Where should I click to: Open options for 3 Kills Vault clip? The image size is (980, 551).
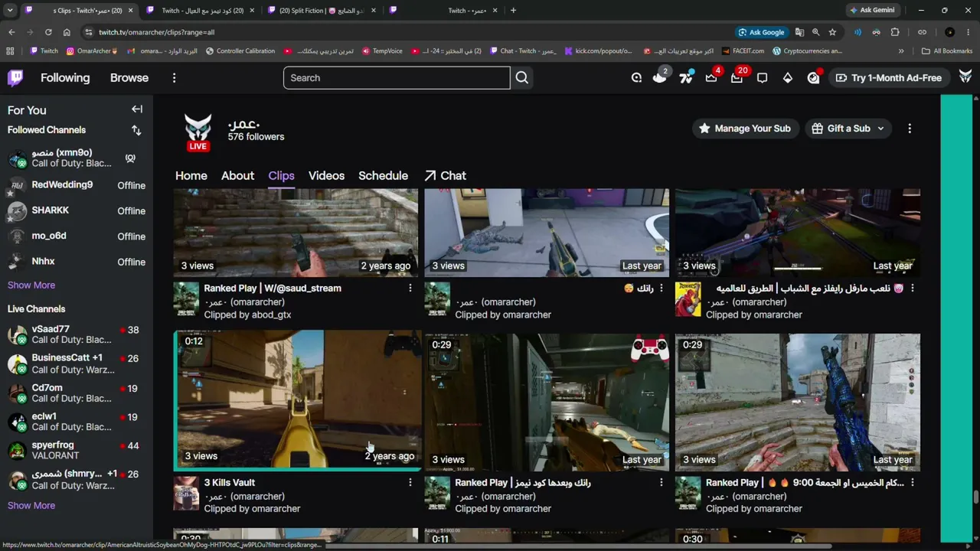click(x=410, y=482)
